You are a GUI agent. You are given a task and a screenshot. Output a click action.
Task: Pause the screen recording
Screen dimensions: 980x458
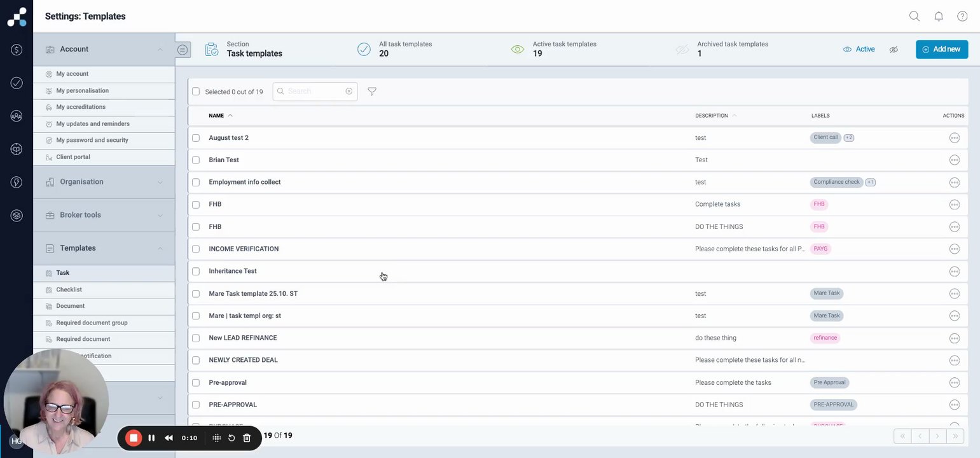pyautogui.click(x=151, y=438)
